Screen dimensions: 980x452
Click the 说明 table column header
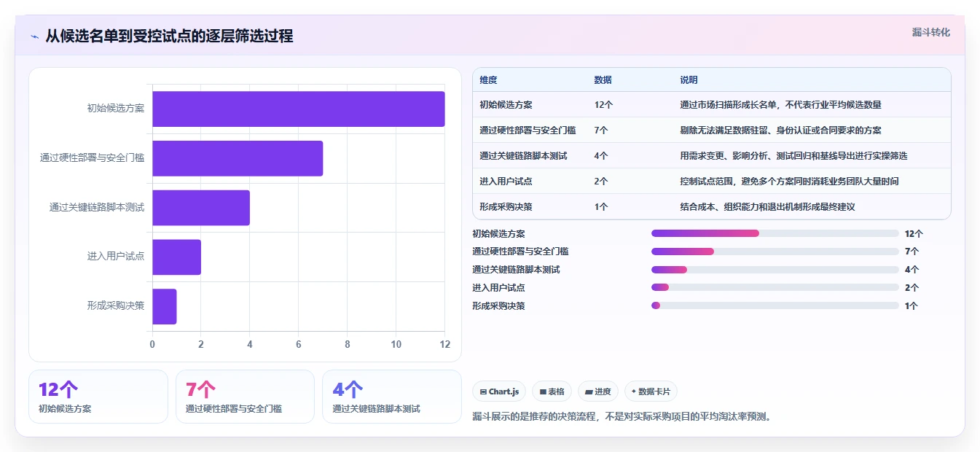pyautogui.click(x=689, y=80)
